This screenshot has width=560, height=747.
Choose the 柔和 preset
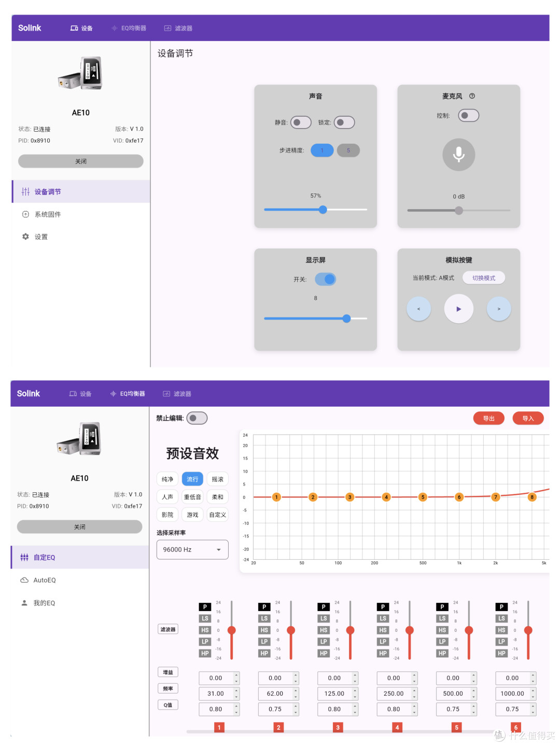[218, 497]
